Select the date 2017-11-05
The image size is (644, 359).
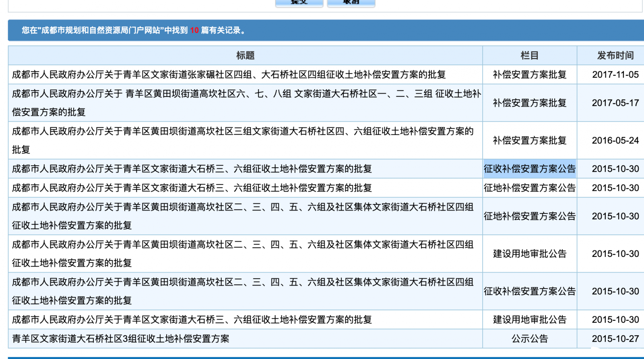[x=615, y=75]
